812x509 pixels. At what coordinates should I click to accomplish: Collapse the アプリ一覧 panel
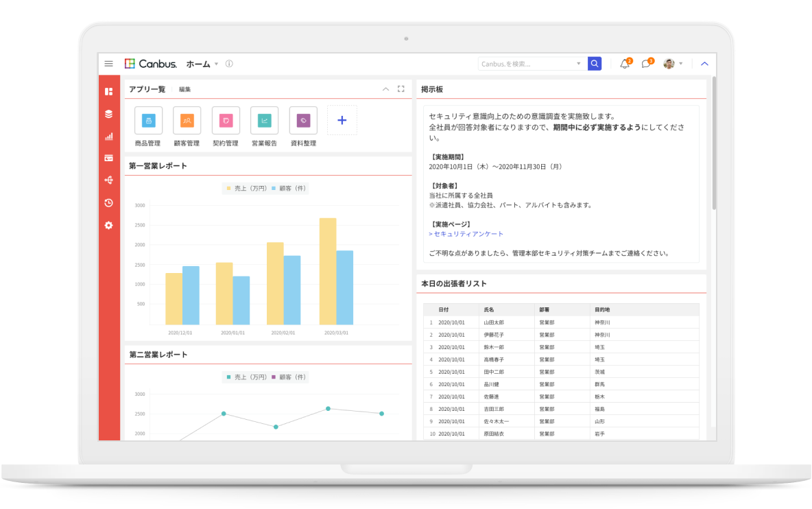[x=385, y=89]
